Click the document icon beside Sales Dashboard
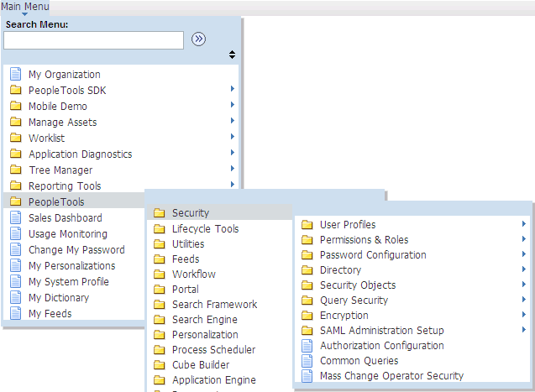 (15, 217)
